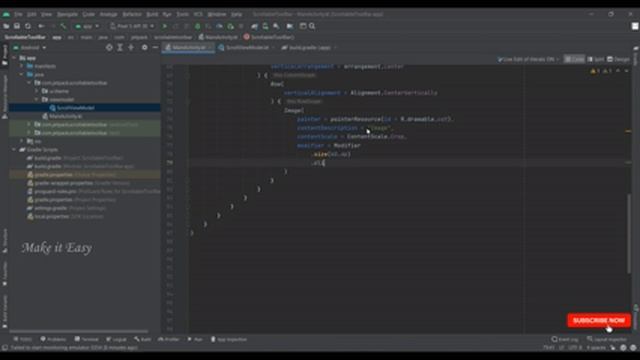Hide the Project panel with the minus icon
640x360 pixels.
156,48
